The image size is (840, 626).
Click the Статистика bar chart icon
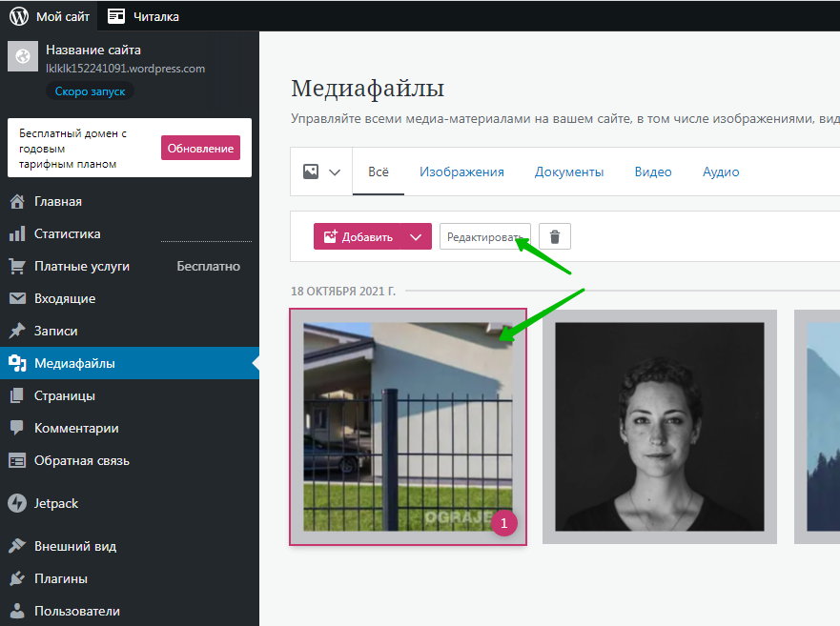point(17,233)
